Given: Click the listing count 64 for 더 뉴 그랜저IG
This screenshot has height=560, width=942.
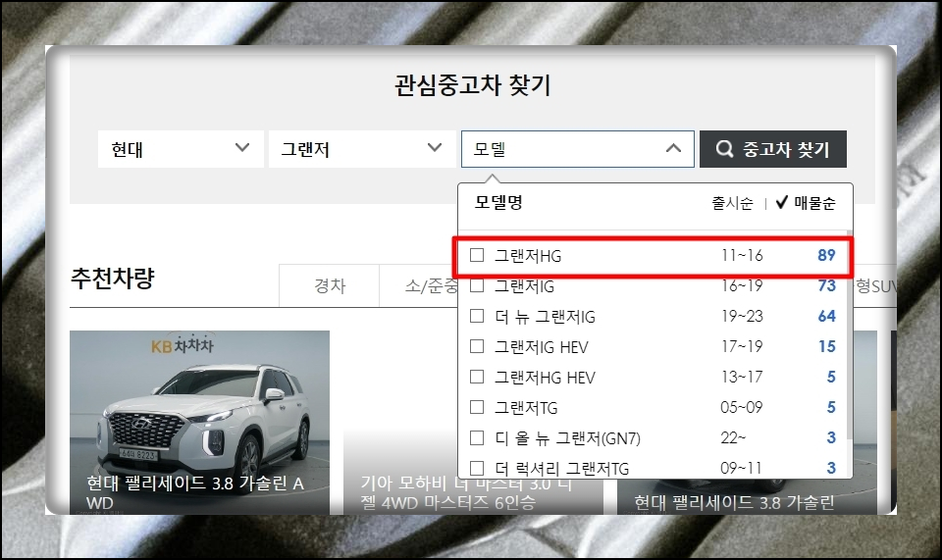Looking at the screenshot, I should click(826, 316).
